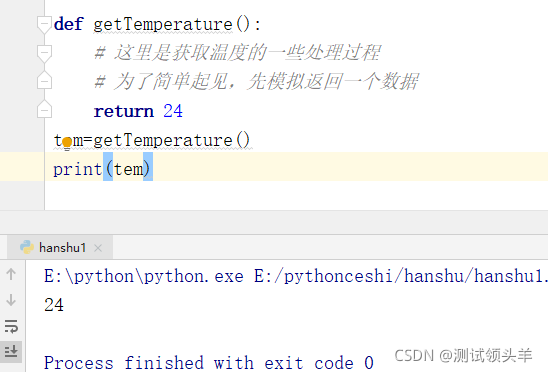The height and width of the screenshot is (372, 548).
Task: Click the getTemperature() call assigned to tem
Action: [x=172, y=141]
